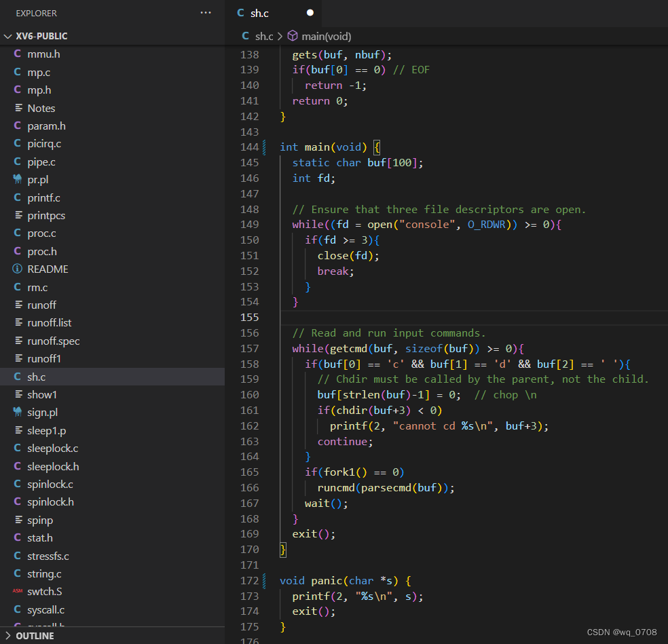This screenshot has width=668, height=644.
Task: Click the C icon next to picirq.c
Action: (17, 144)
